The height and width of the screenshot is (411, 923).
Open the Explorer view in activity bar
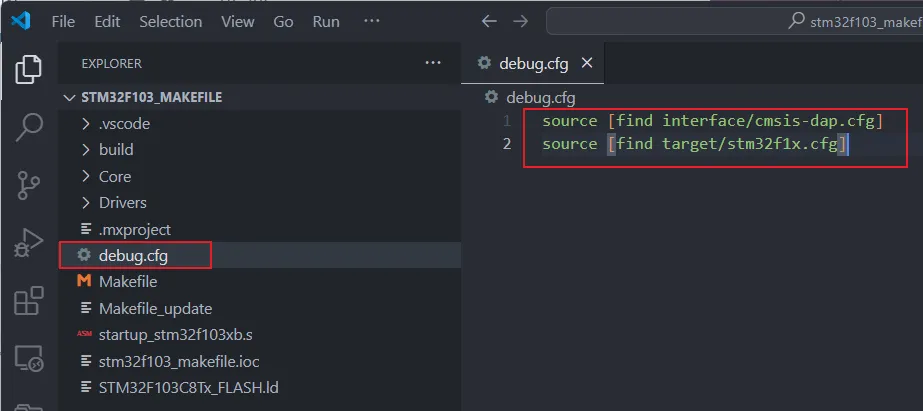coord(29,69)
